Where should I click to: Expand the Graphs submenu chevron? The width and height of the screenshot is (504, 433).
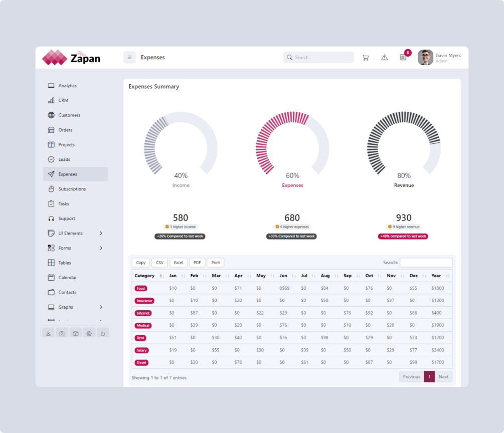(x=101, y=307)
